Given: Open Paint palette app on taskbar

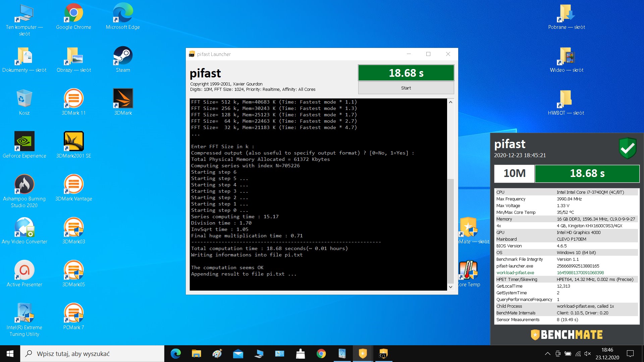Looking at the screenshot, I should [x=217, y=354].
